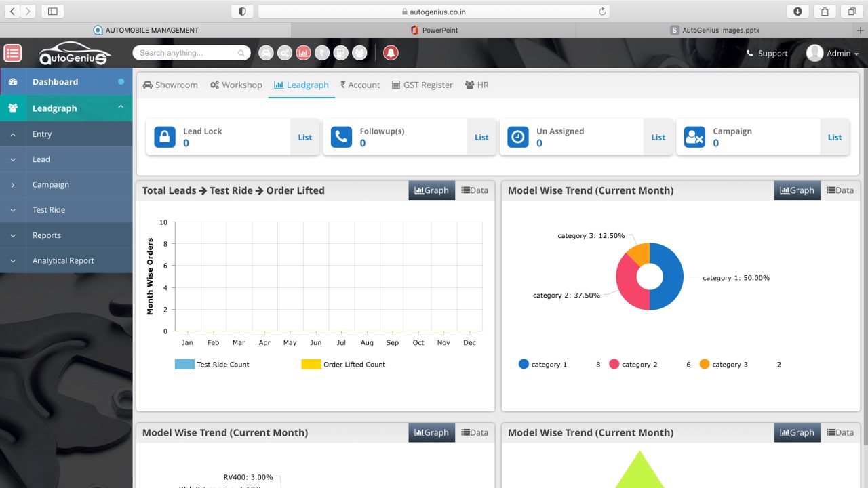Collapse the Entry submenu
Image resolution: width=868 pixels, height=488 pixels.
pos(13,134)
